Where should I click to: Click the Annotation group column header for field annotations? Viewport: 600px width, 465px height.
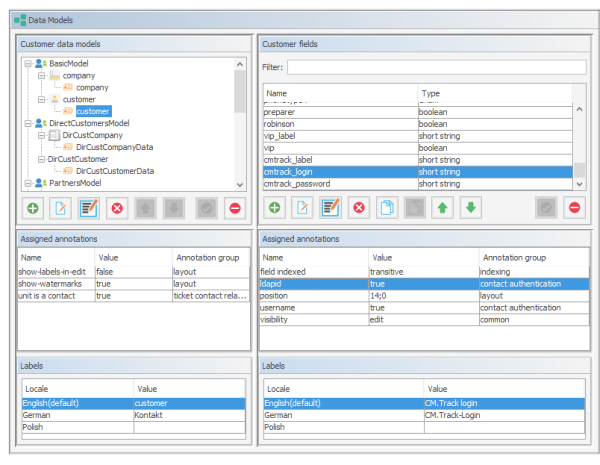530,257
